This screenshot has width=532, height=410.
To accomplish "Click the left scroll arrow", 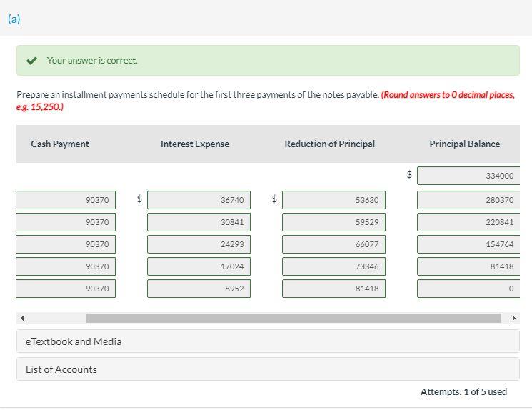I will point(22,319).
